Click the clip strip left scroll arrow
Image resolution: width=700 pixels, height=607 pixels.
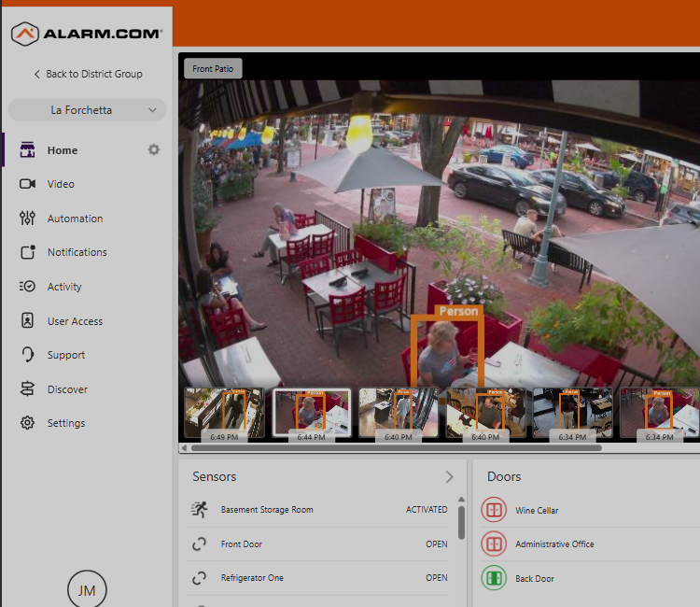click(x=184, y=448)
